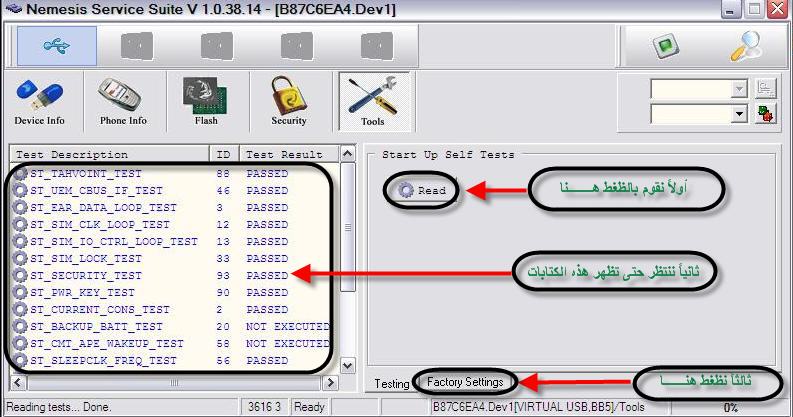Viewport: 793px width, 417px height.
Task: Click the small icon beside the upper combo box
Action: [x=765, y=88]
